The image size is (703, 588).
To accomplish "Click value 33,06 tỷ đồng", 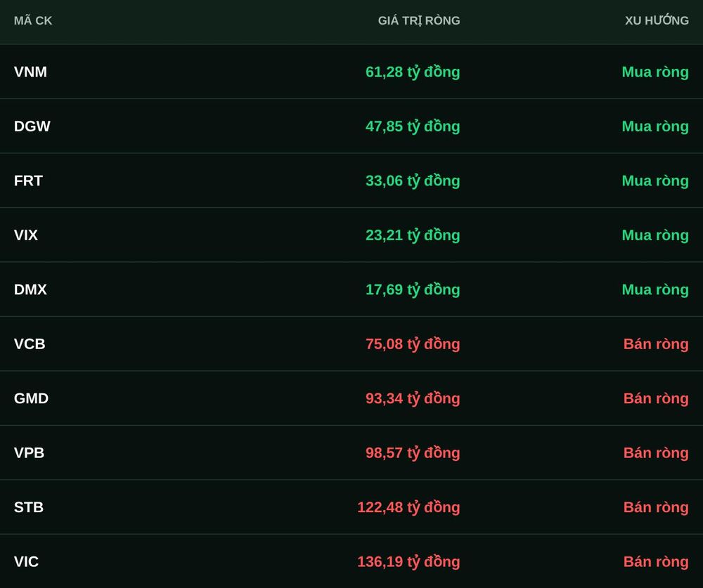I will (413, 181).
